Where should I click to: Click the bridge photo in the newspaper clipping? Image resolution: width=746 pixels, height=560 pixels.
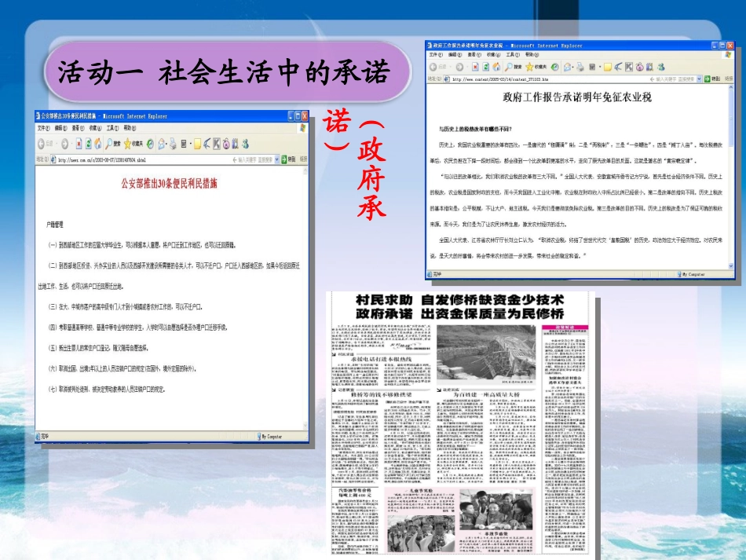tap(486, 353)
